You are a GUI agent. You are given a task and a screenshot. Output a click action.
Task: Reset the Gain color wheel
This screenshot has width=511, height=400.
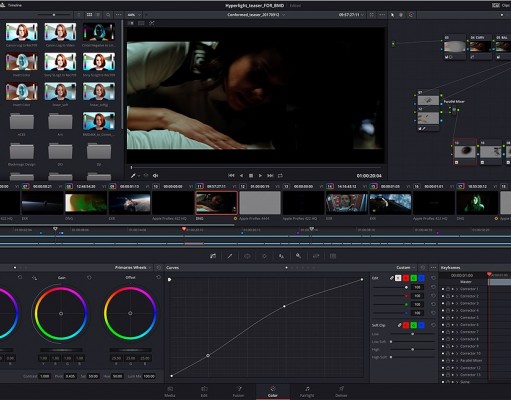coord(89,277)
